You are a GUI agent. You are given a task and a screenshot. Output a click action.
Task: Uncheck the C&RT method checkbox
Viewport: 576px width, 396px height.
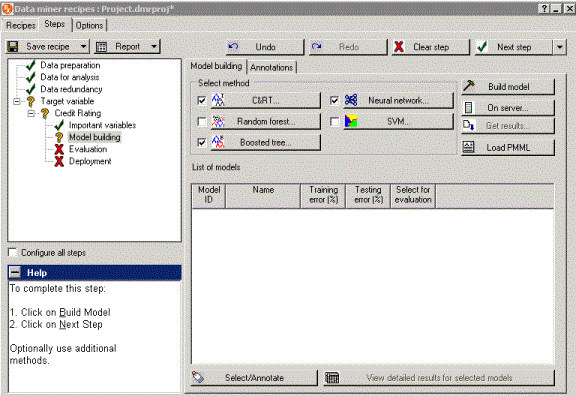pos(202,100)
